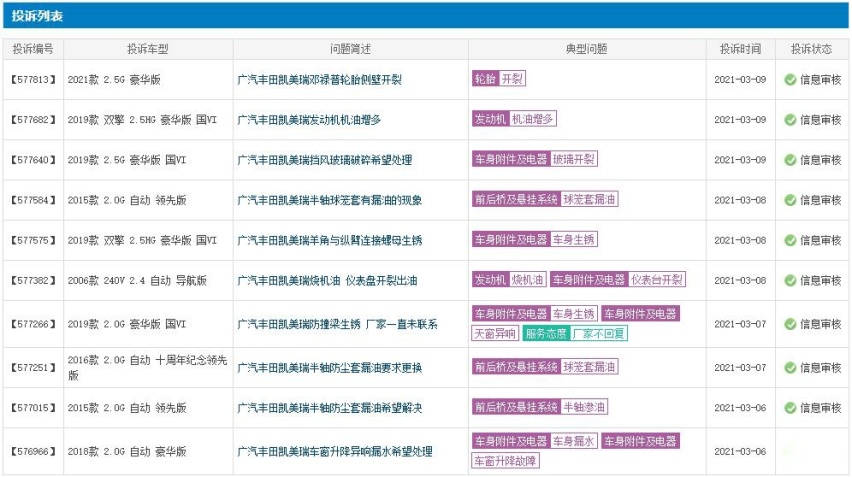Click the 投诉编号 column header

[x=33, y=49]
